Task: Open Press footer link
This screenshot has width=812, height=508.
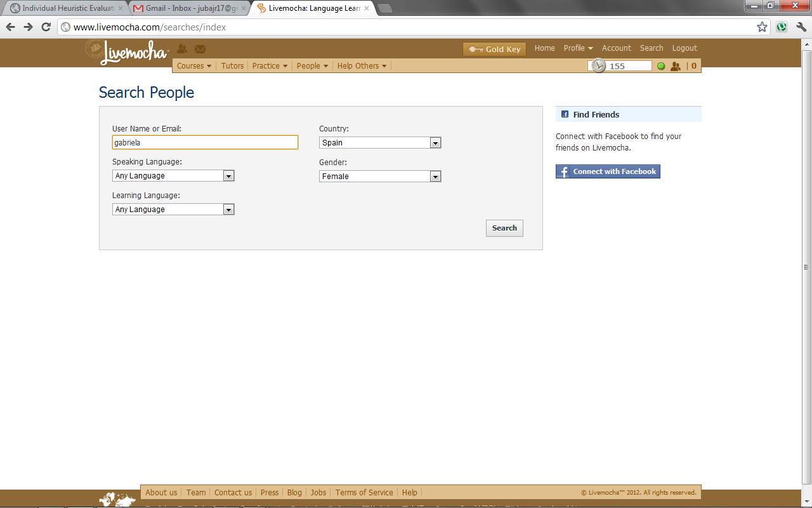Action: coord(270,493)
